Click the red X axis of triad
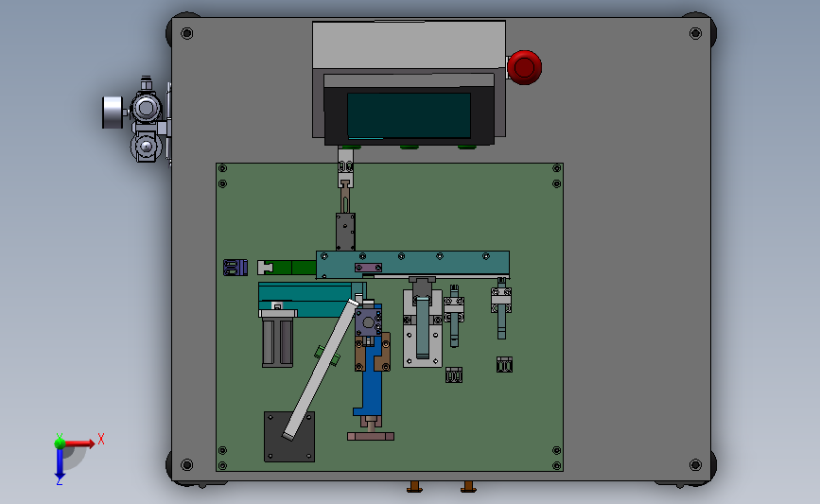The height and width of the screenshot is (504, 820). click(79, 443)
